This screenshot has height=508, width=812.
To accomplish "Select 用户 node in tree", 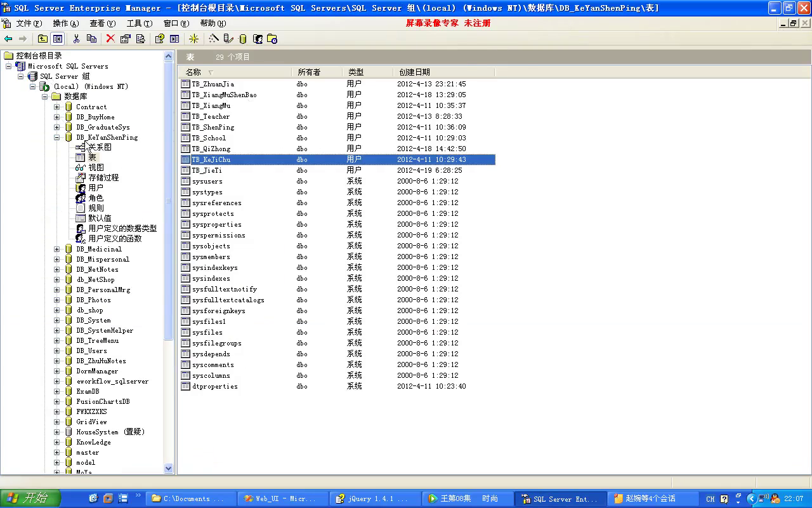I will [96, 188].
